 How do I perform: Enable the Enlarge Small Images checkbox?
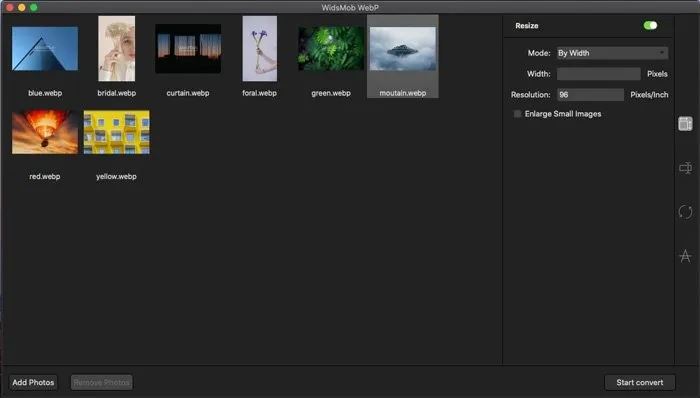tap(517, 114)
